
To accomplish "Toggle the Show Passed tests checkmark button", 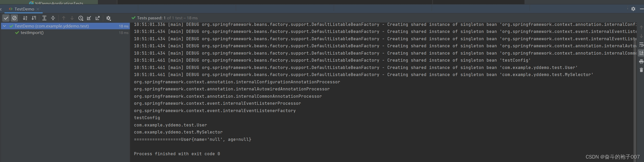I will point(6,18).
